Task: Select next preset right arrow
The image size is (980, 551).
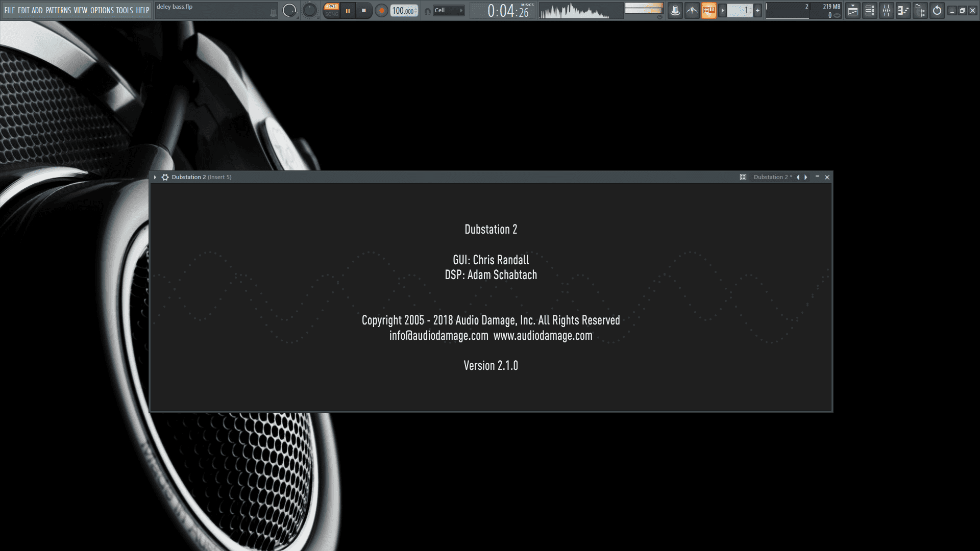Action: (806, 177)
